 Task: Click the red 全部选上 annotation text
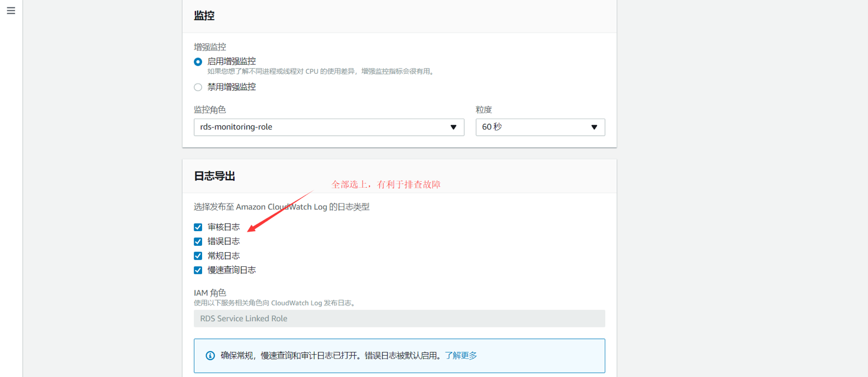(386, 185)
